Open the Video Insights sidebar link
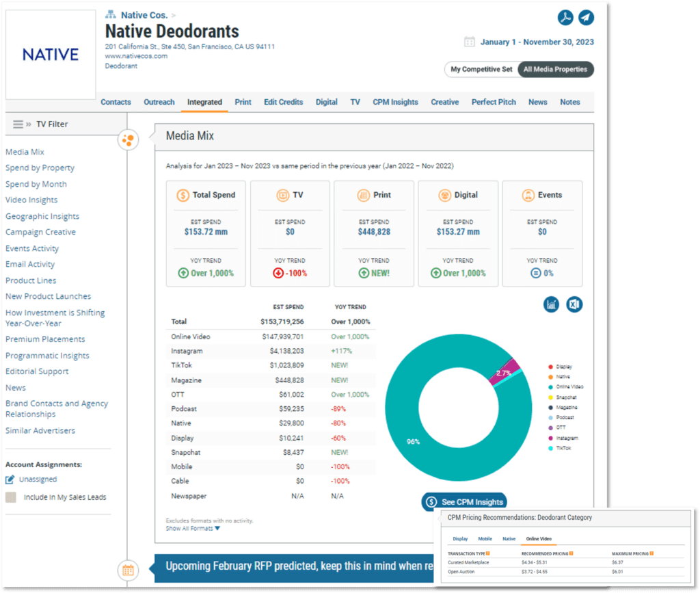The height and width of the screenshot is (593, 700). coord(31,200)
